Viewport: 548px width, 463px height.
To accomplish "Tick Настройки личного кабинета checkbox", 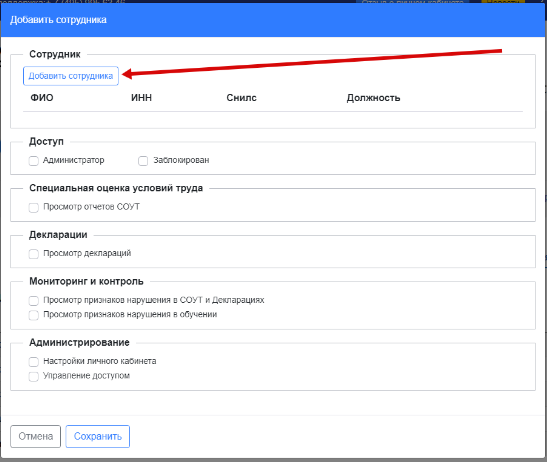I will coord(34,362).
